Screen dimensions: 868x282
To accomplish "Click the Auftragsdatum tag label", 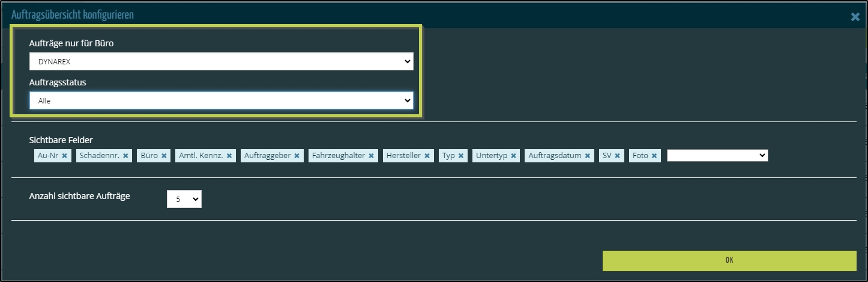I will (x=555, y=156).
